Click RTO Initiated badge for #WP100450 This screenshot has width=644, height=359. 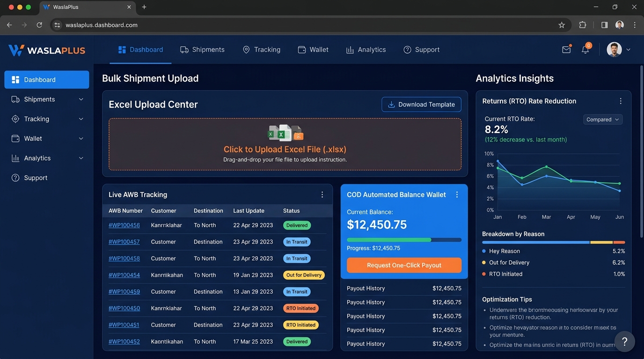point(301,309)
